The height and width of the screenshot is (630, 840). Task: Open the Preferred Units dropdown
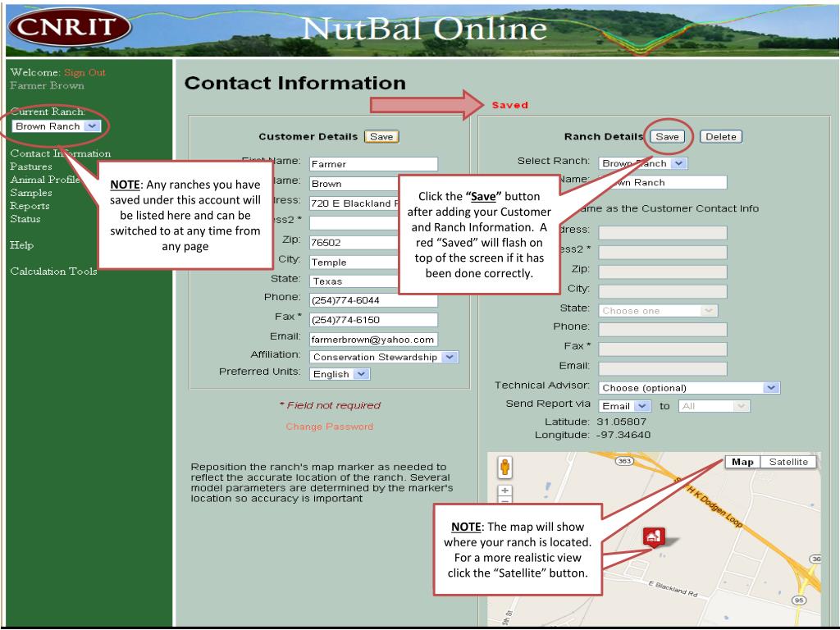[340, 374]
